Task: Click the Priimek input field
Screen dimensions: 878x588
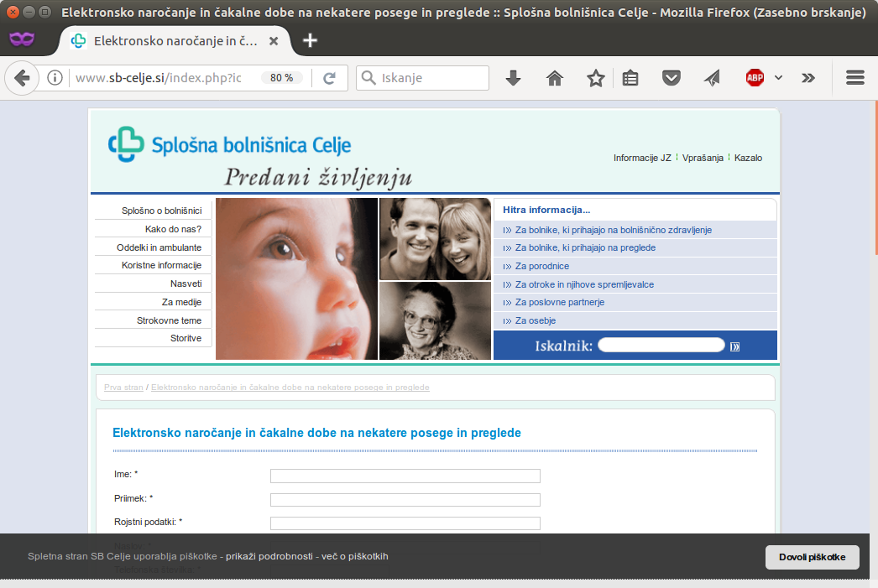Action: pos(405,500)
